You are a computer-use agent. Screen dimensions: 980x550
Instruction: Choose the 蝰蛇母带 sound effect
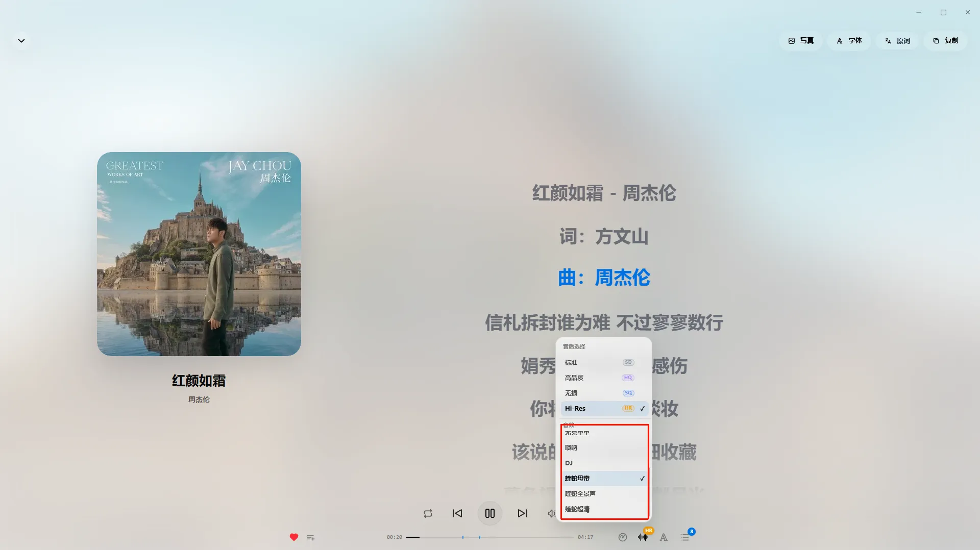coord(604,479)
